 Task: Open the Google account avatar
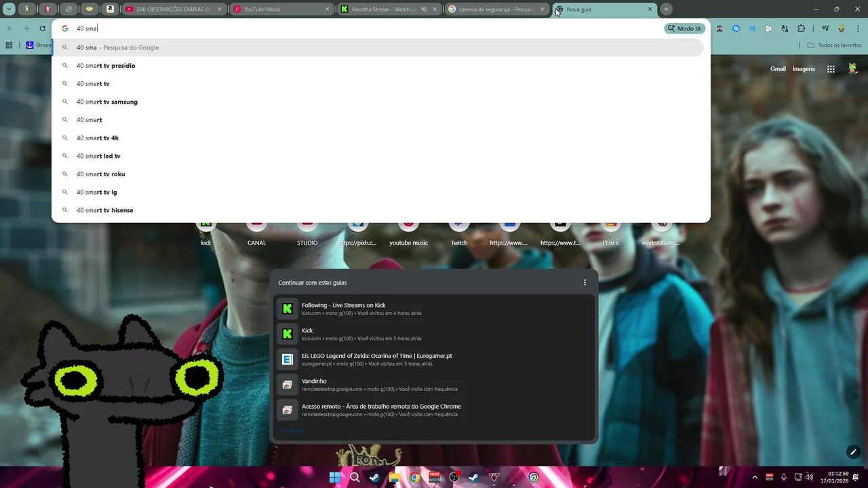coord(852,69)
